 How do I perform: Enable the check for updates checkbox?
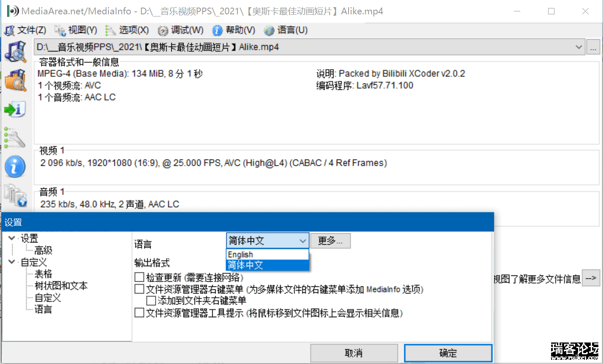(x=139, y=277)
